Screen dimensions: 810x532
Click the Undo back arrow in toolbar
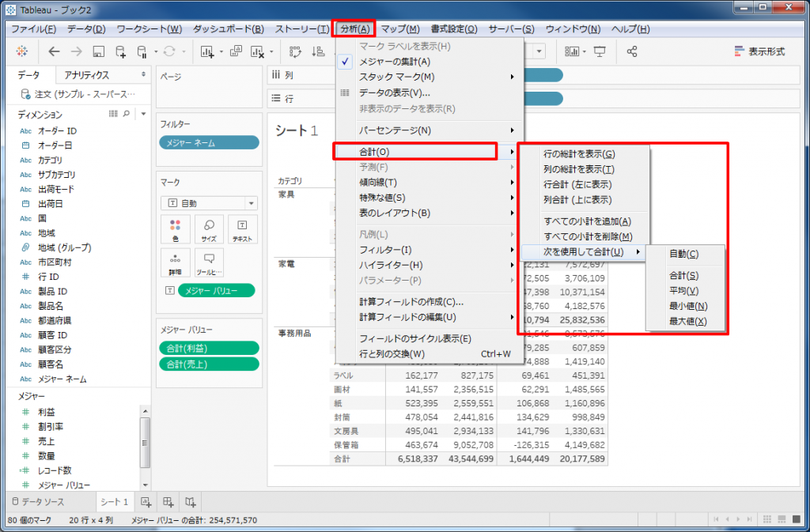54,51
